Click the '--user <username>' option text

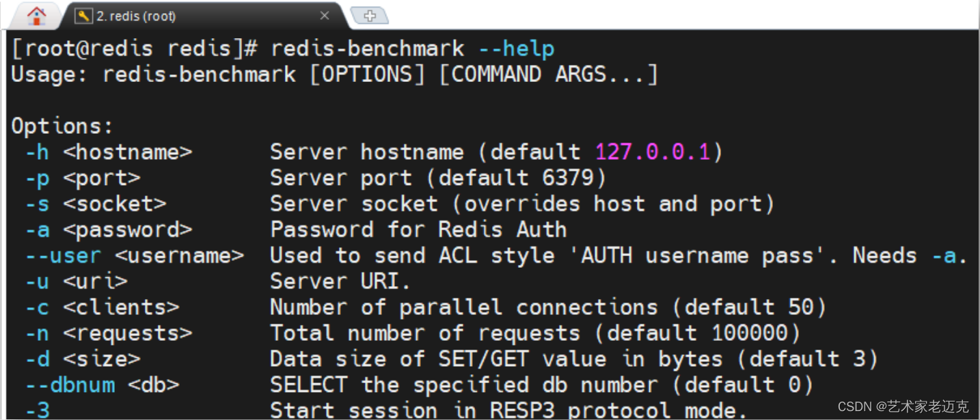coord(135,255)
